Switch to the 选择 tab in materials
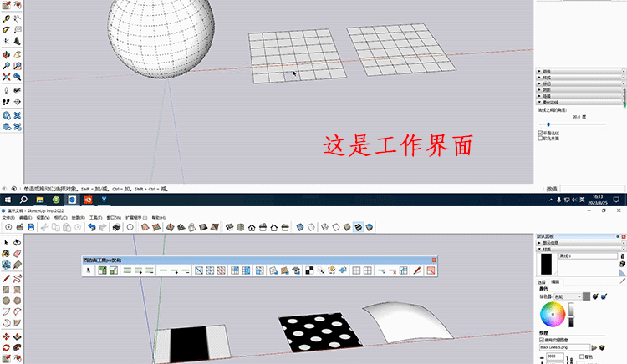Screen dimensions: 627x364 coord(542,282)
